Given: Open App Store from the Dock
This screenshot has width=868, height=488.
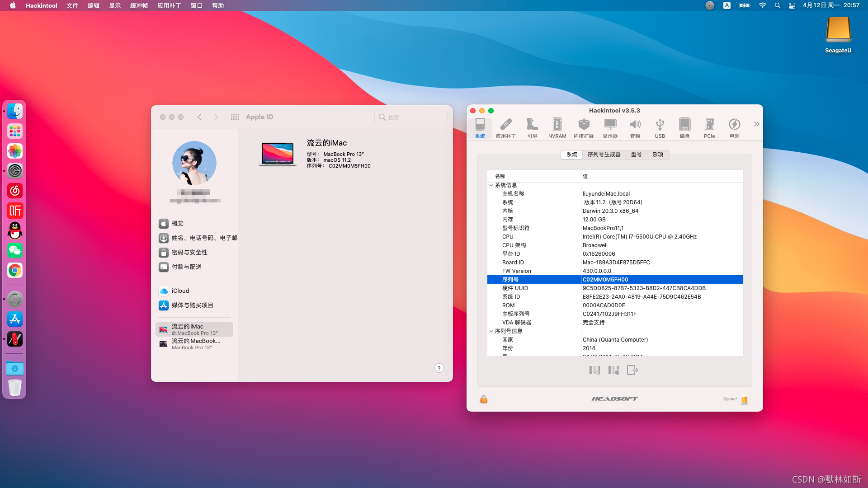Looking at the screenshot, I should coord(15,319).
